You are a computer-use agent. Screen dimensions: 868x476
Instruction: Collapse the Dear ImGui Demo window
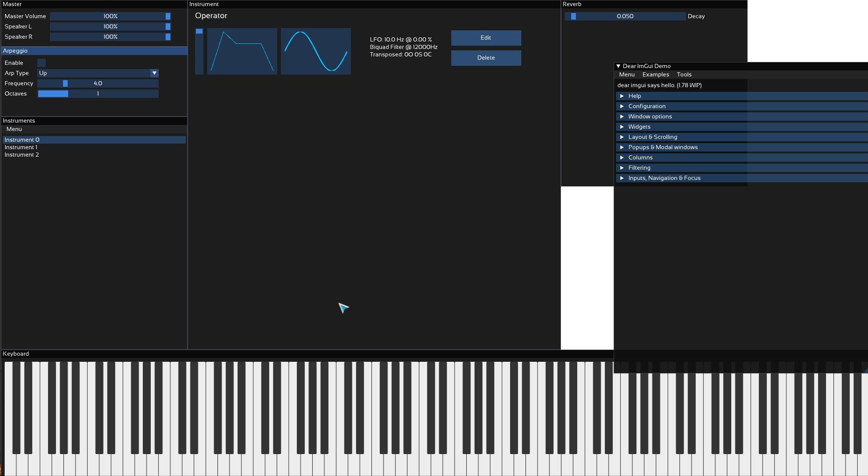(618, 66)
